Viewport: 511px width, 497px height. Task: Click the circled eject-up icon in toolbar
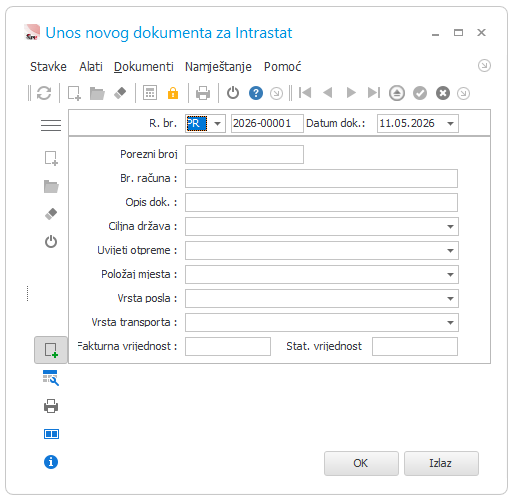point(397,93)
